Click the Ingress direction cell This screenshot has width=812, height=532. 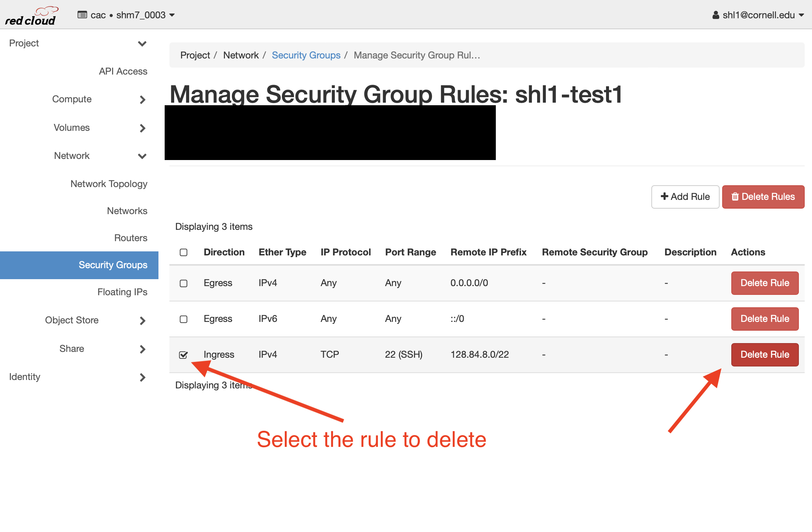click(x=219, y=354)
